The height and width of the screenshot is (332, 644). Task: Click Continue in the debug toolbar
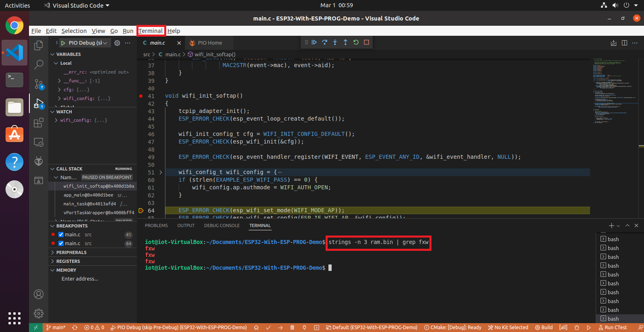314,42
